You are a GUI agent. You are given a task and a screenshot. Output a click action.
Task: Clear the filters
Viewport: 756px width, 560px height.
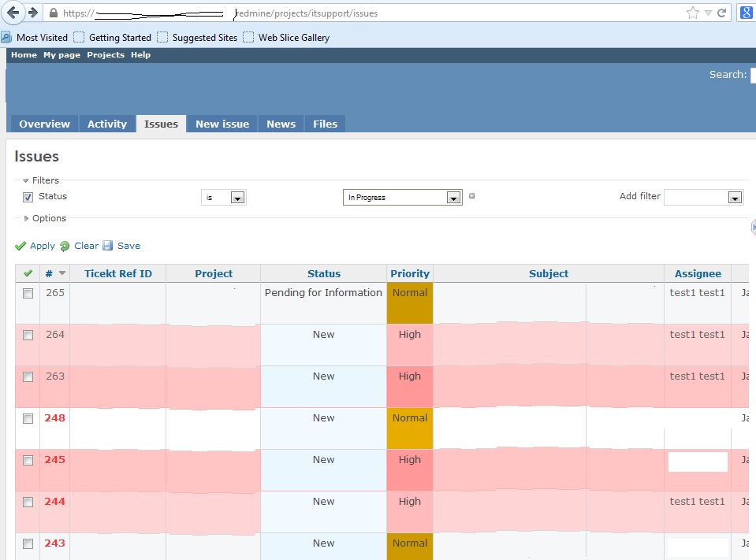point(86,246)
